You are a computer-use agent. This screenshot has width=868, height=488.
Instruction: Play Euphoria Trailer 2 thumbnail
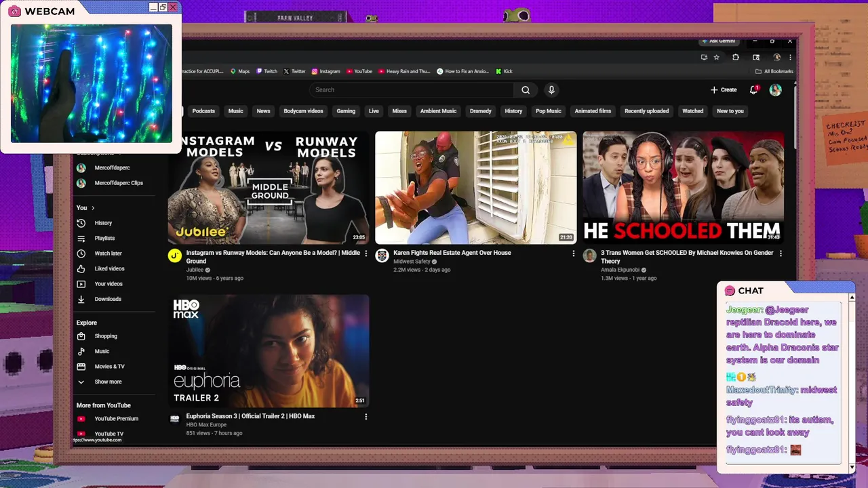click(269, 351)
